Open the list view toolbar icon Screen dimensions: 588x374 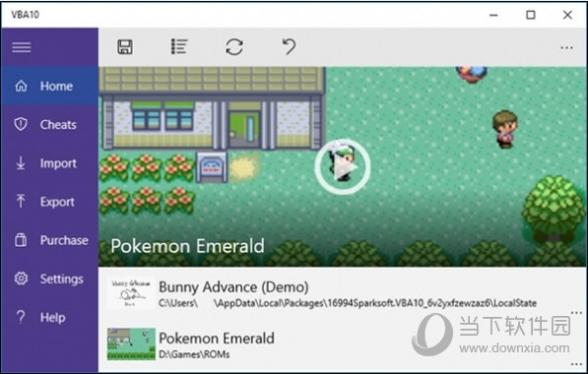click(x=179, y=47)
